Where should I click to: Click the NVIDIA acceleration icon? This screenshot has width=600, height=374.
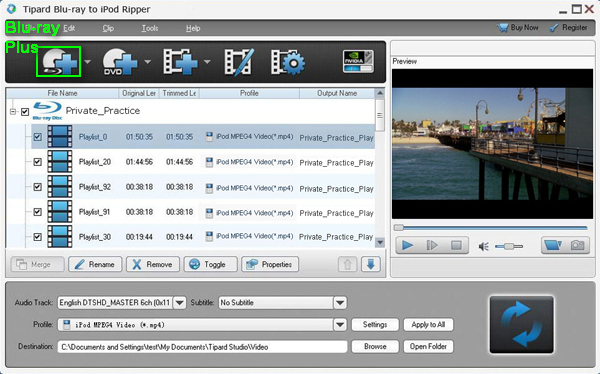pos(358,61)
